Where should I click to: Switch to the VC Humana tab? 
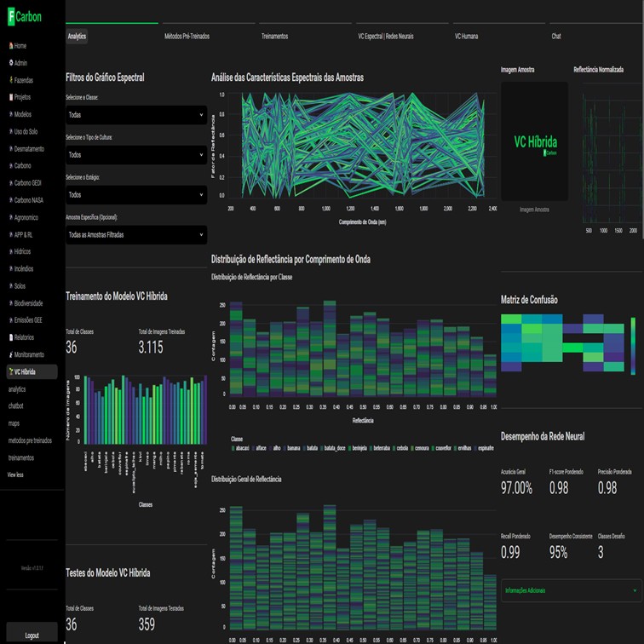click(x=466, y=37)
